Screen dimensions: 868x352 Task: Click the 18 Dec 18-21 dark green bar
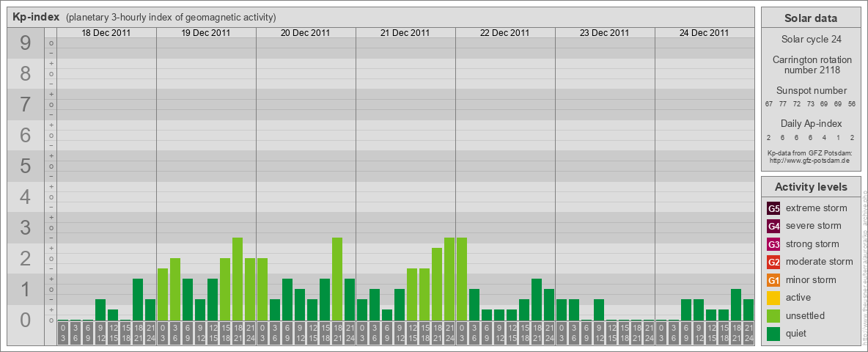(x=138, y=299)
